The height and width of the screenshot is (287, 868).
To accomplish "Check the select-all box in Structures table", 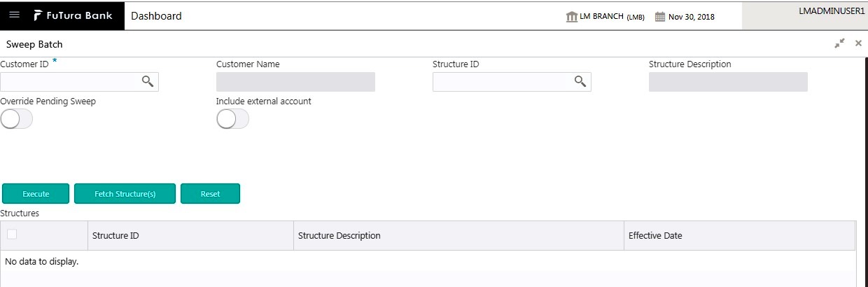I will pyautogui.click(x=12, y=234).
